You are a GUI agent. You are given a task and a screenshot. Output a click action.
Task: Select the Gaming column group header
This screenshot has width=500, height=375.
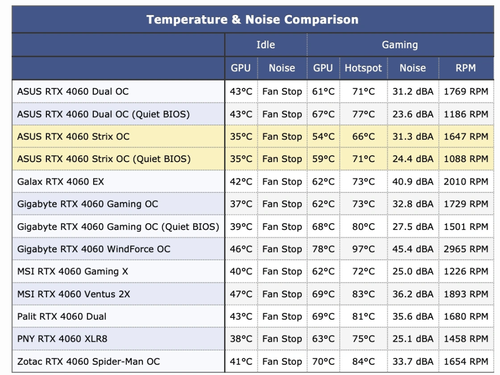point(400,45)
